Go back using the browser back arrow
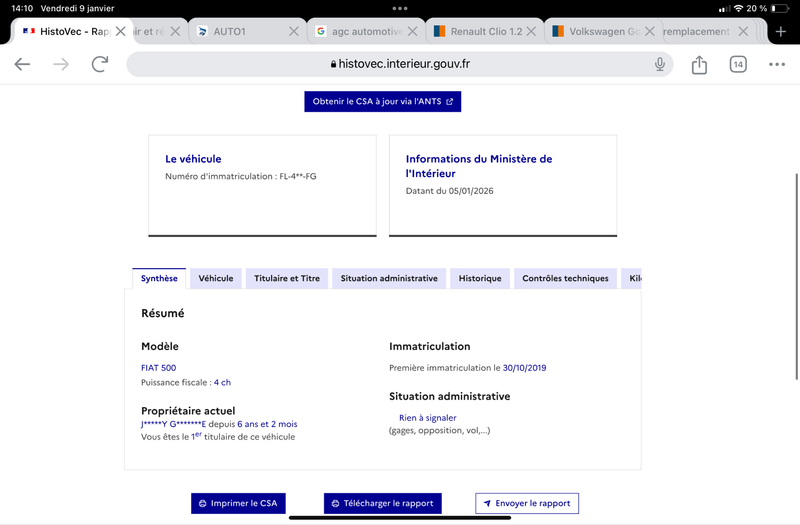Viewport: 800px width, 525px height. [22, 64]
